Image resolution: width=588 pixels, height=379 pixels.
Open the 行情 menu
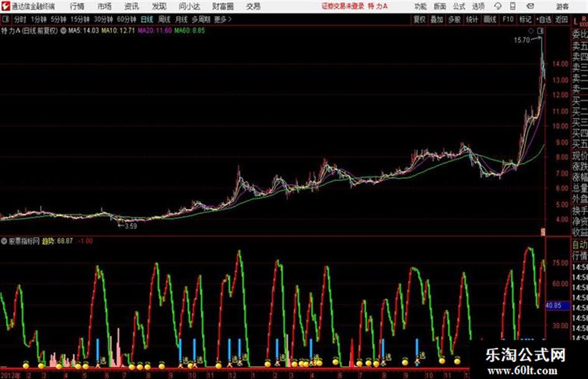pyautogui.click(x=77, y=6)
